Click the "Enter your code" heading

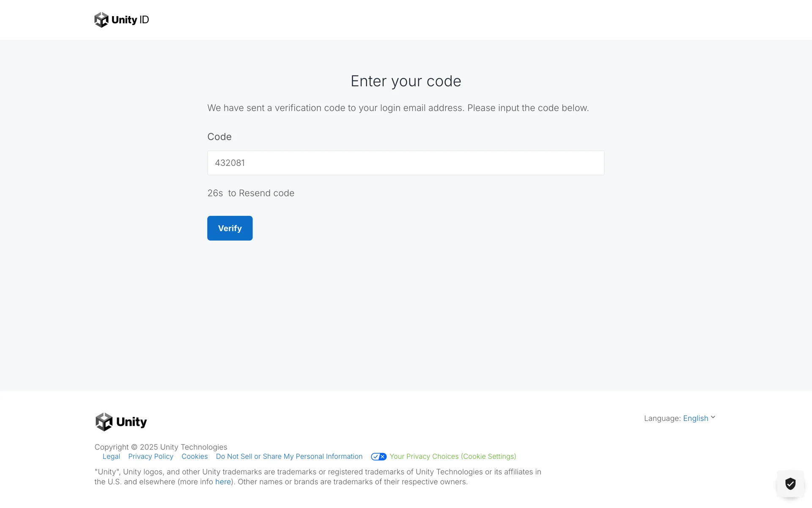[406, 81]
